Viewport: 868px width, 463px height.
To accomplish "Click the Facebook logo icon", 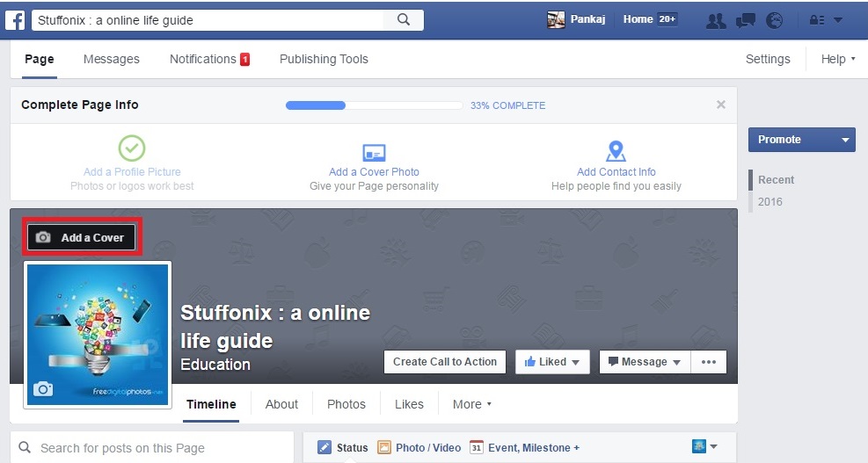I will 15,20.
